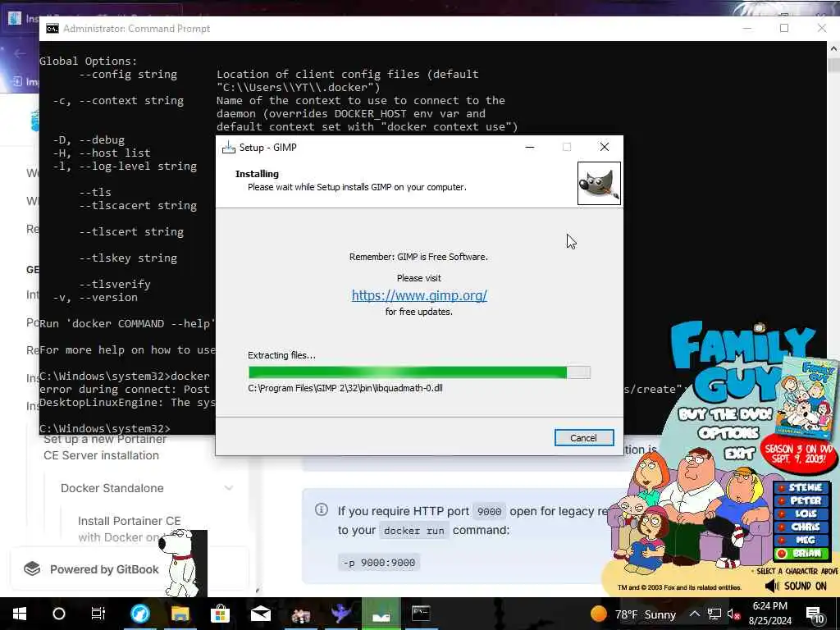The height and width of the screenshot is (630, 840).
Task: Click the GitBook logo icon
Action: click(x=32, y=569)
